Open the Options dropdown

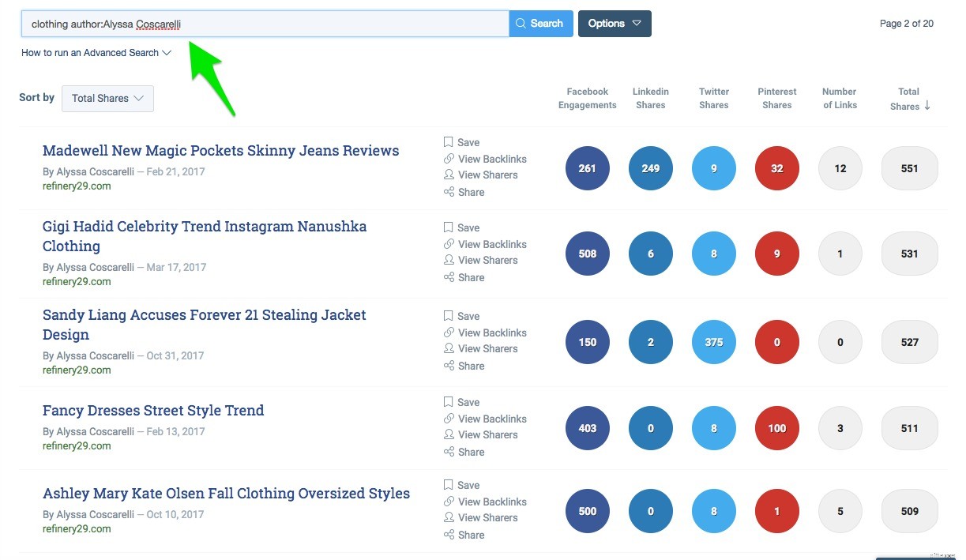coord(614,24)
